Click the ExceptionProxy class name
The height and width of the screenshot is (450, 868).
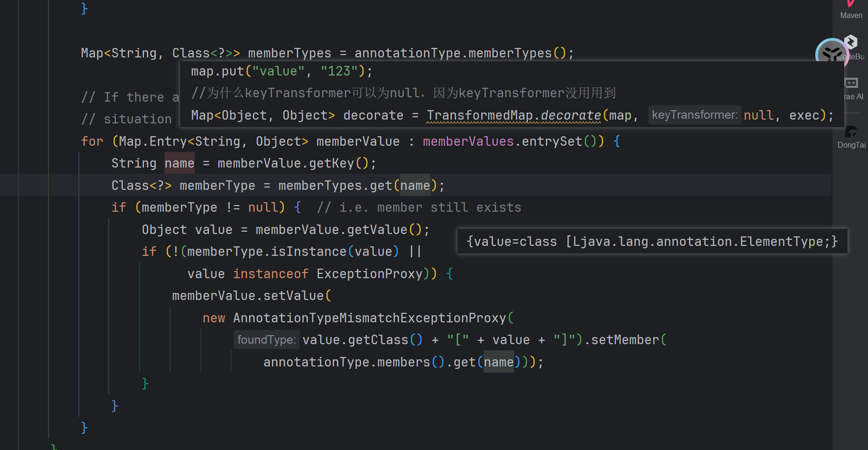pos(369,274)
